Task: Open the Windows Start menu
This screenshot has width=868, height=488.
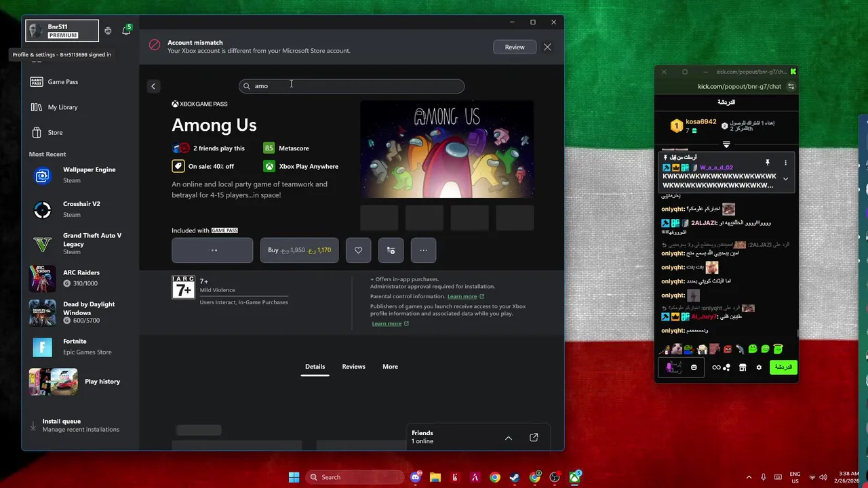Action: pos(294,477)
